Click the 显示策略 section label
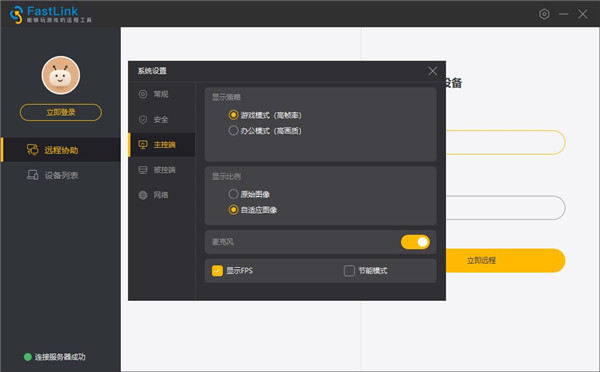This screenshot has width=600, height=372. 226,97
